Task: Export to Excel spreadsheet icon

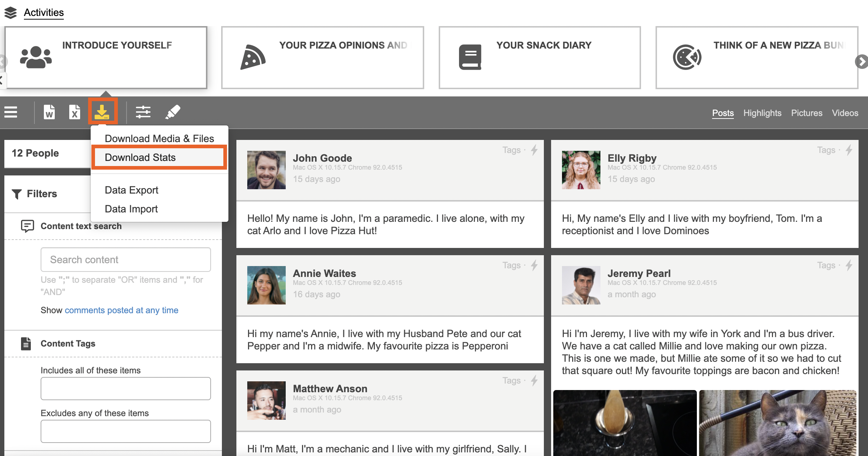Action: pyautogui.click(x=75, y=112)
